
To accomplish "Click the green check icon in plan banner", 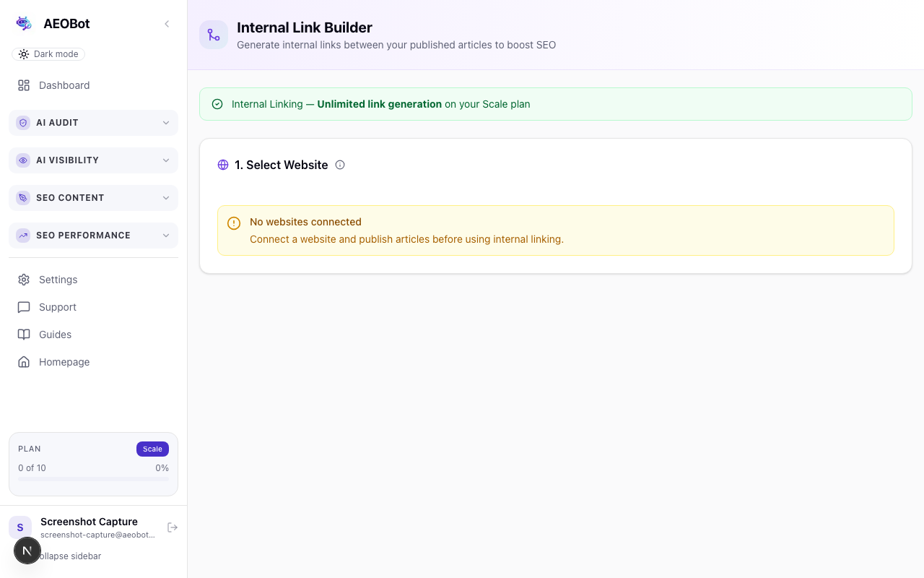I will 217,104.
